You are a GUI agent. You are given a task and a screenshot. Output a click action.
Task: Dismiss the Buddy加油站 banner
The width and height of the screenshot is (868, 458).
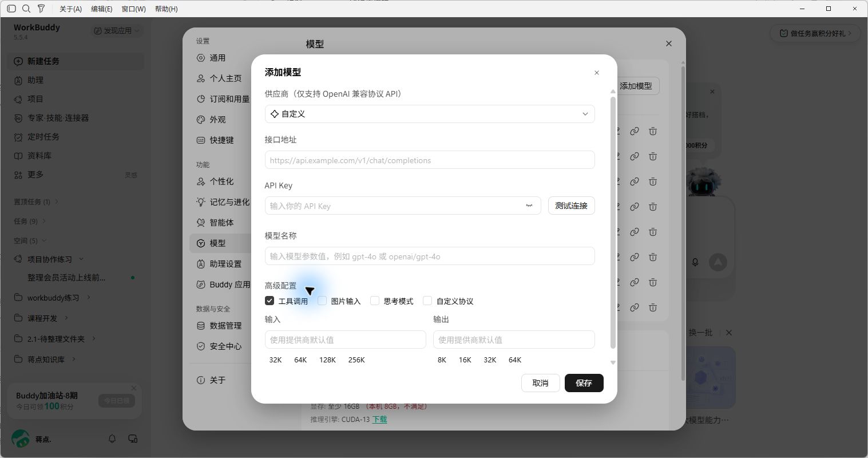pos(134,388)
